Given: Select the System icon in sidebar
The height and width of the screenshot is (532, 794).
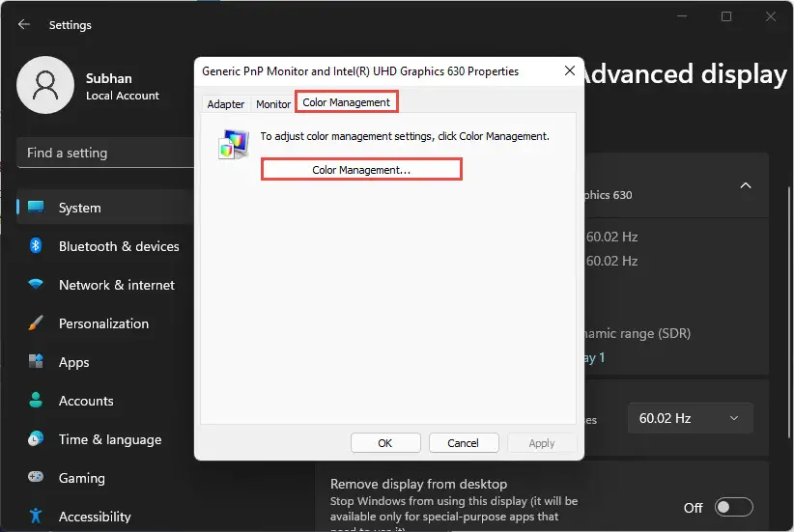Looking at the screenshot, I should tap(36, 207).
